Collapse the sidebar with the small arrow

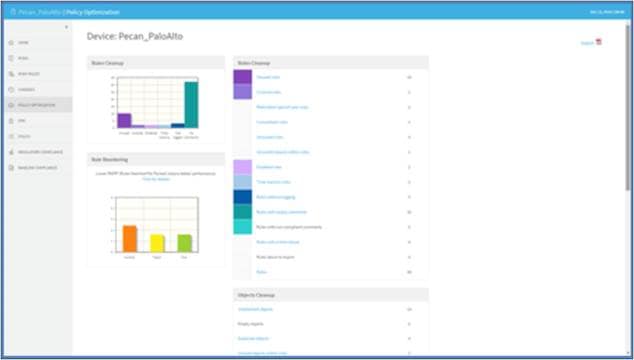coord(66,27)
